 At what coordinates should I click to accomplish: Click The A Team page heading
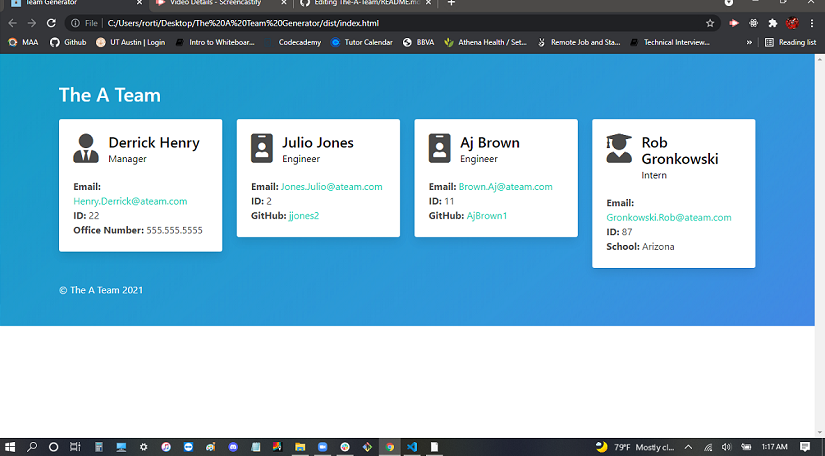(109, 95)
